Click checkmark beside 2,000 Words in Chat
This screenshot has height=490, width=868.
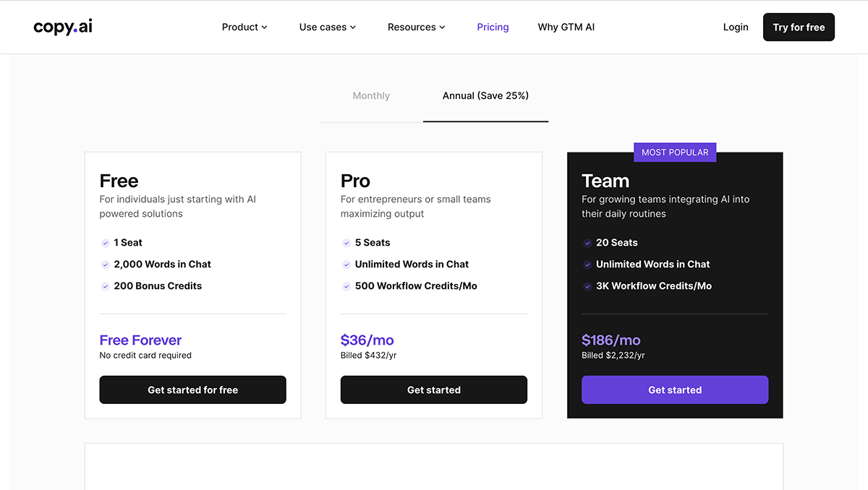coord(105,265)
